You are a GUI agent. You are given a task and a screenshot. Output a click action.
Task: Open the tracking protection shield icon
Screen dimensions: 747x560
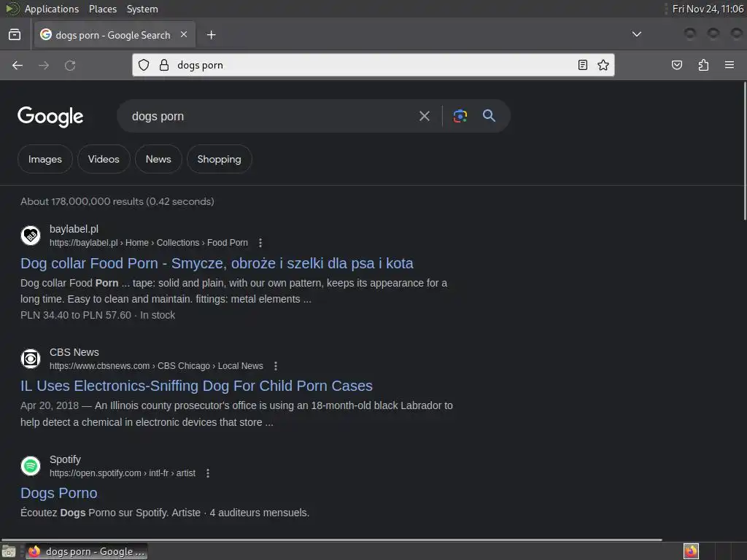[x=144, y=65]
